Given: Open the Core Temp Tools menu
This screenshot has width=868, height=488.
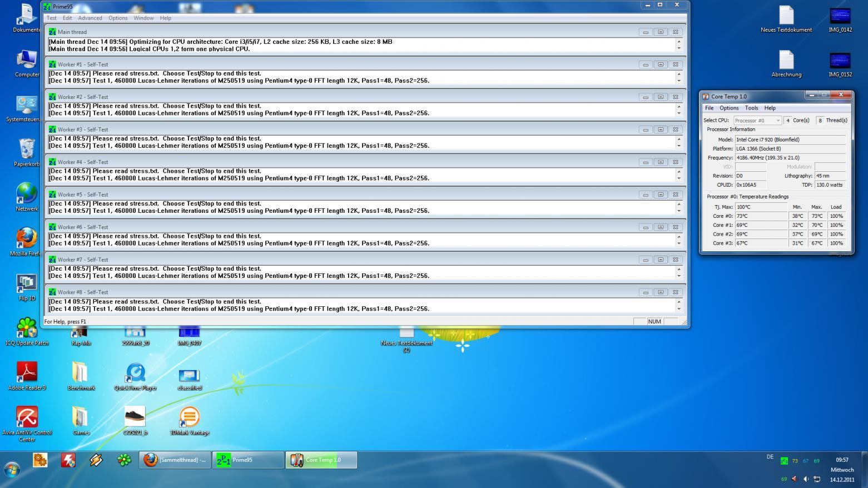Looking at the screenshot, I should pyautogui.click(x=751, y=108).
